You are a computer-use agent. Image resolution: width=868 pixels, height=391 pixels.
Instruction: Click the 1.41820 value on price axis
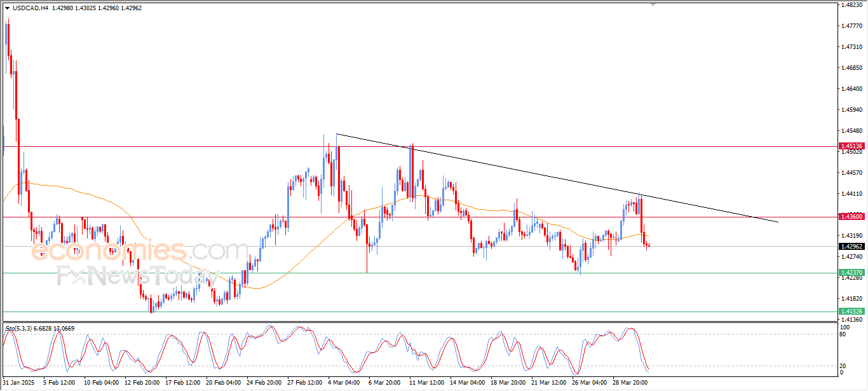coord(851,298)
